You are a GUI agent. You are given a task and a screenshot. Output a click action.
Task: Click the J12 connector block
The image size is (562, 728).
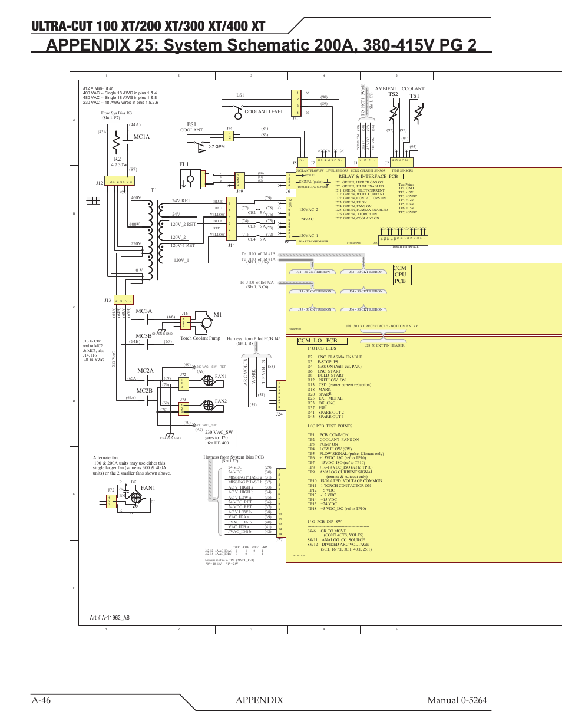pyautogui.click(x=120, y=182)
